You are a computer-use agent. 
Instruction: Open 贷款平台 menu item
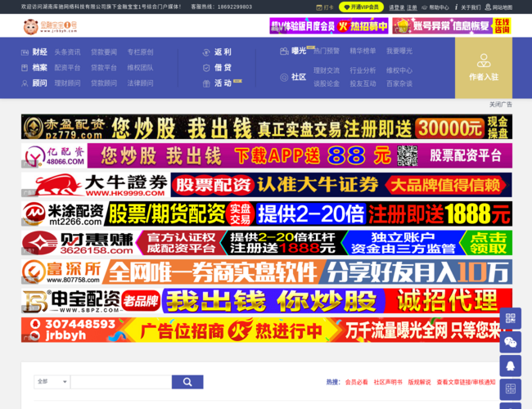pyautogui.click(x=104, y=68)
